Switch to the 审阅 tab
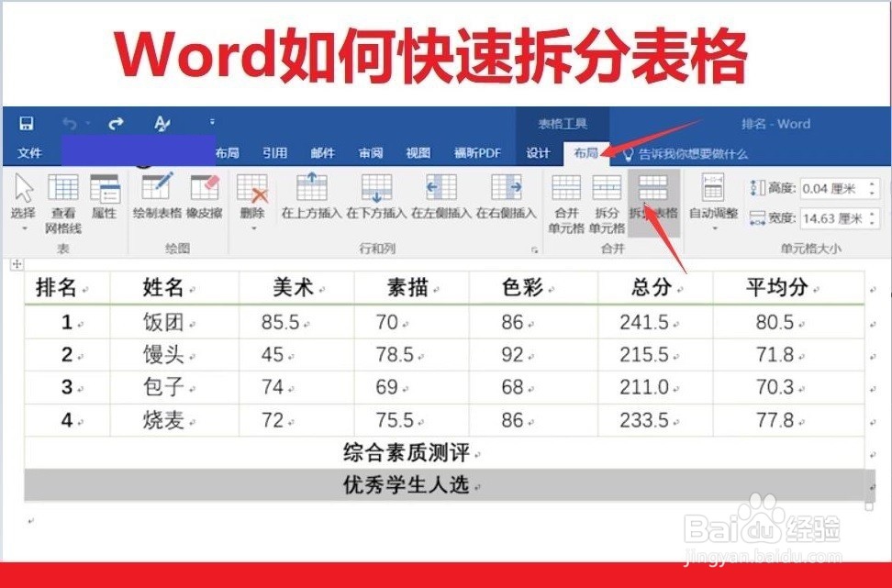 (371, 153)
